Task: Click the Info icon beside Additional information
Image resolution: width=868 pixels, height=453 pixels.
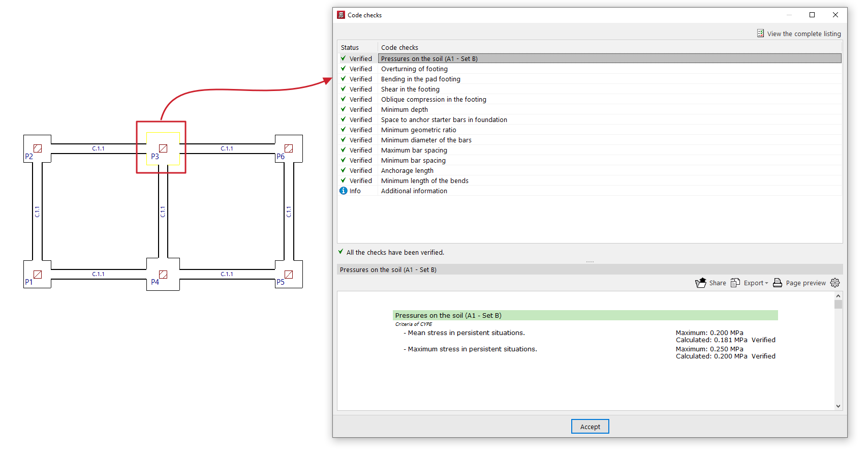Action: tap(344, 191)
